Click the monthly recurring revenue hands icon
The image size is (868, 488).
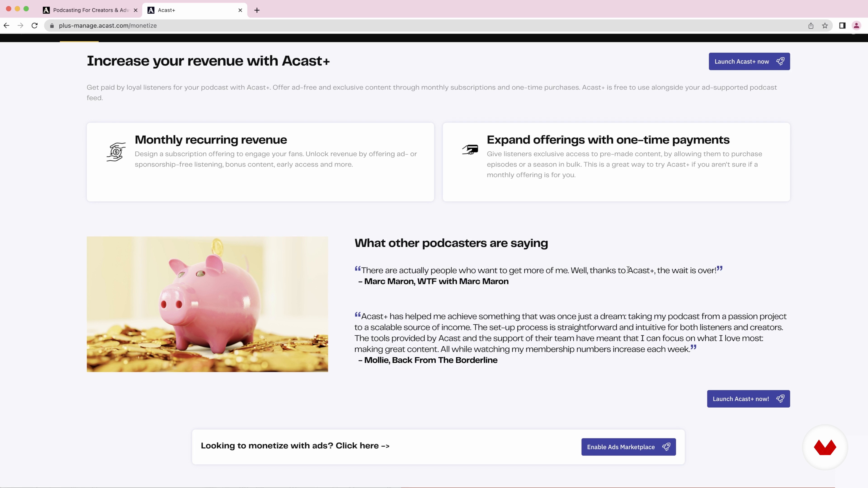click(x=116, y=152)
